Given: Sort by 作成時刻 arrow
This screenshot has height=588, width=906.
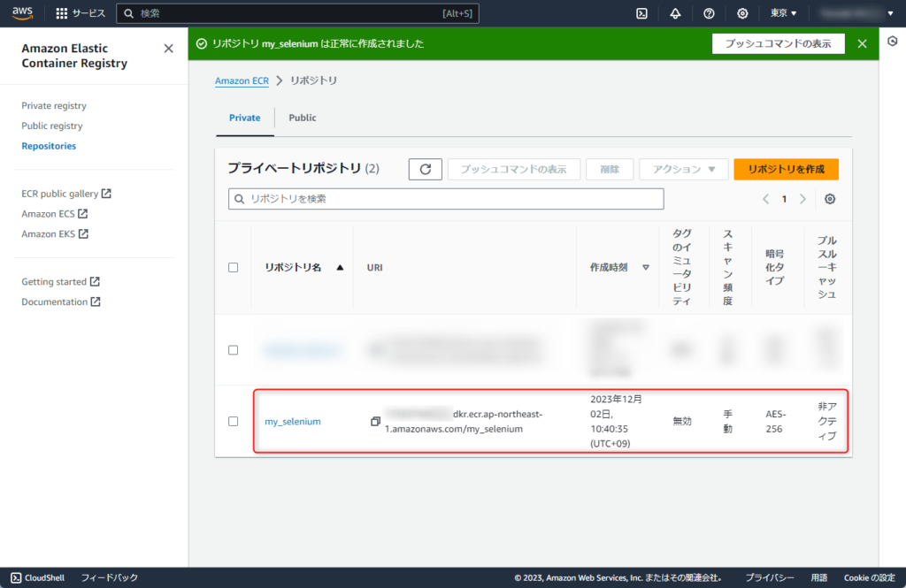Looking at the screenshot, I should [x=646, y=267].
